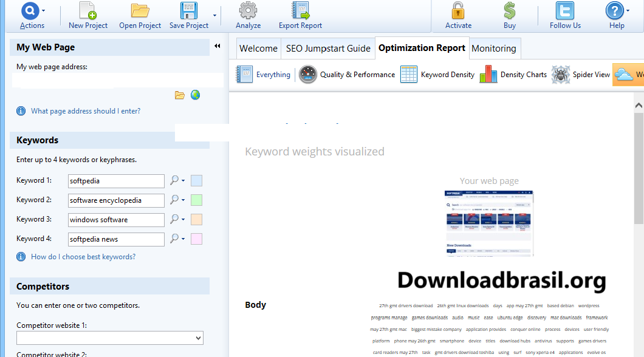Click magnifier icon for Keyword 4
644x357 pixels.
coord(174,238)
